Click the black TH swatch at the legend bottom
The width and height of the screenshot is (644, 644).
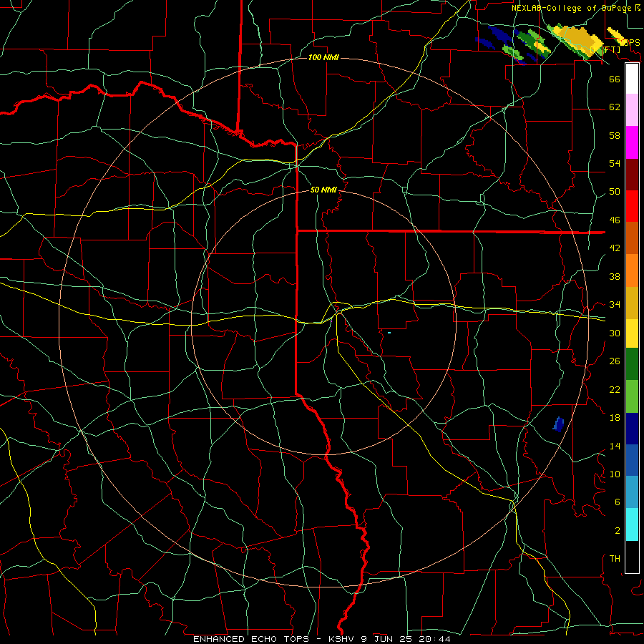(632, 557)
